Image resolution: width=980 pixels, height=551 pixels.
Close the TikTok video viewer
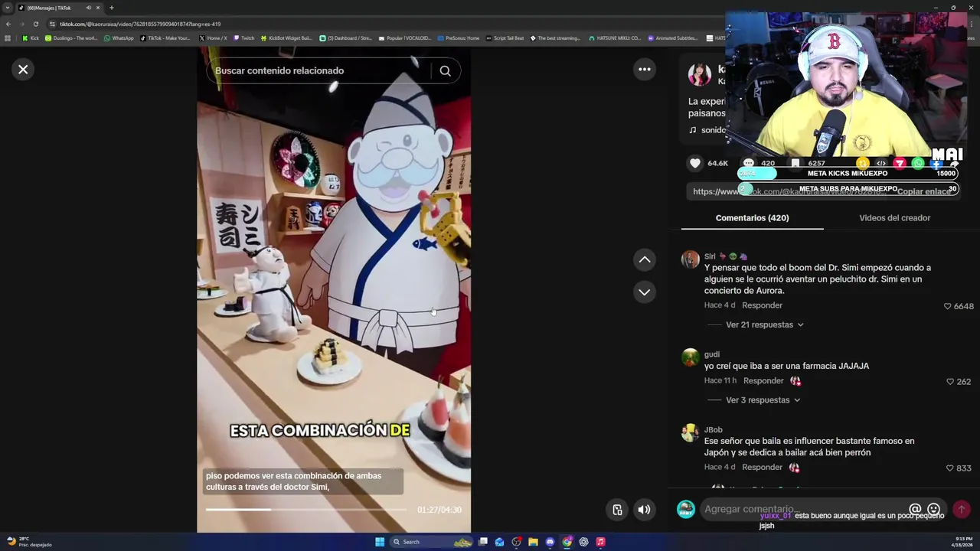[23, 70]
